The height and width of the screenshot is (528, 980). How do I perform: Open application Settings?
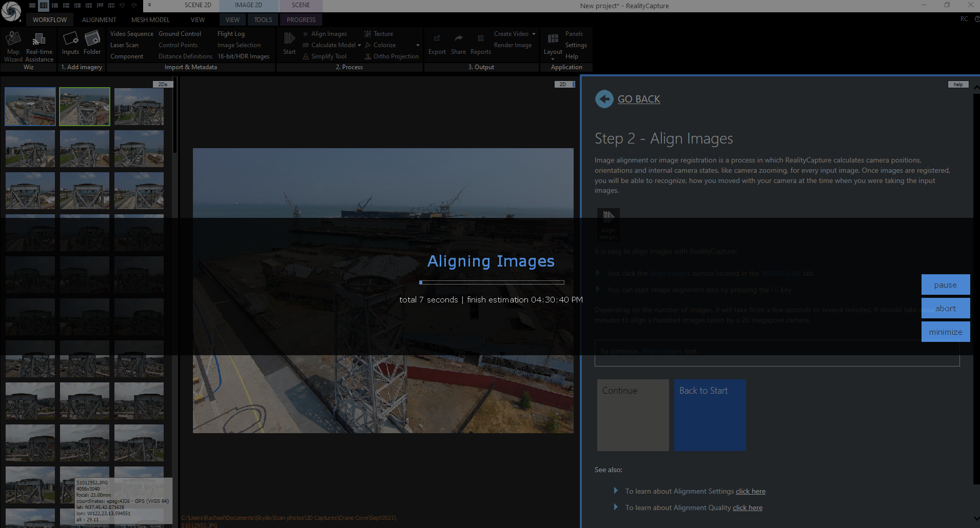pos(576,45)
